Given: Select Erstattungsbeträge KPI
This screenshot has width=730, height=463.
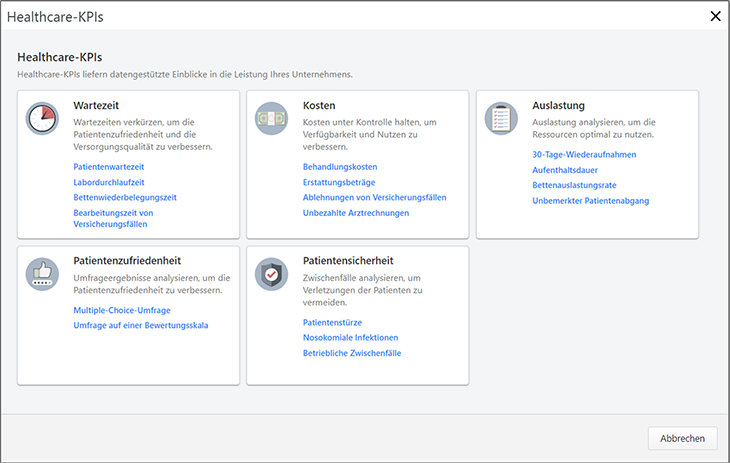Looking at the screenshot, I should (x=340, y=182).
